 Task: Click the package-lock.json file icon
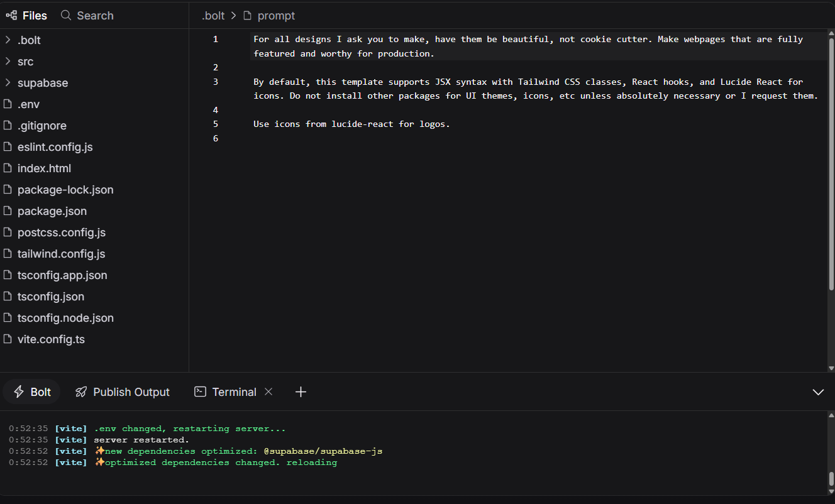coord(8,190)
